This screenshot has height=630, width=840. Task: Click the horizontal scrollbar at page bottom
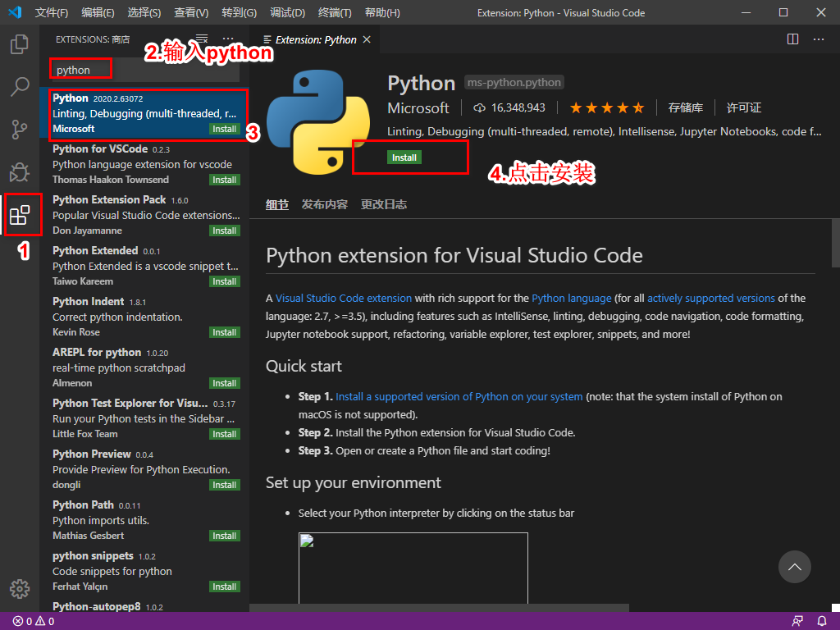point(439,608)
